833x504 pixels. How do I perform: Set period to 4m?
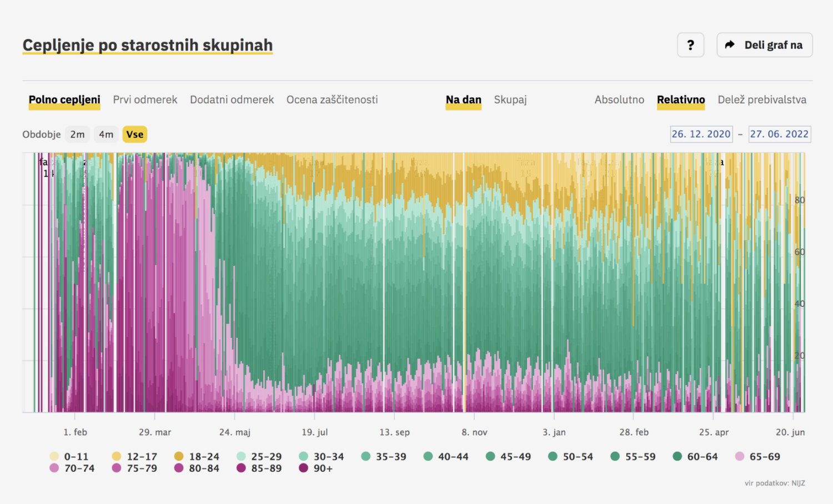[106, 134]
